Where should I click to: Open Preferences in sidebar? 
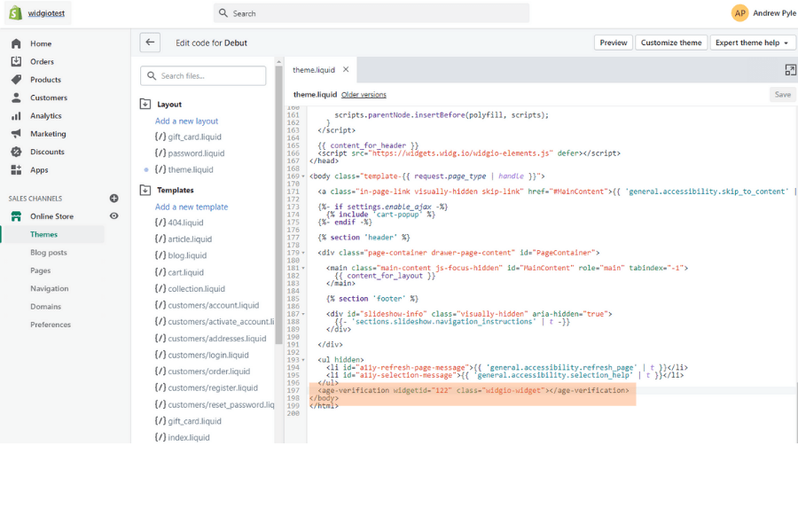tap(51, 325)
